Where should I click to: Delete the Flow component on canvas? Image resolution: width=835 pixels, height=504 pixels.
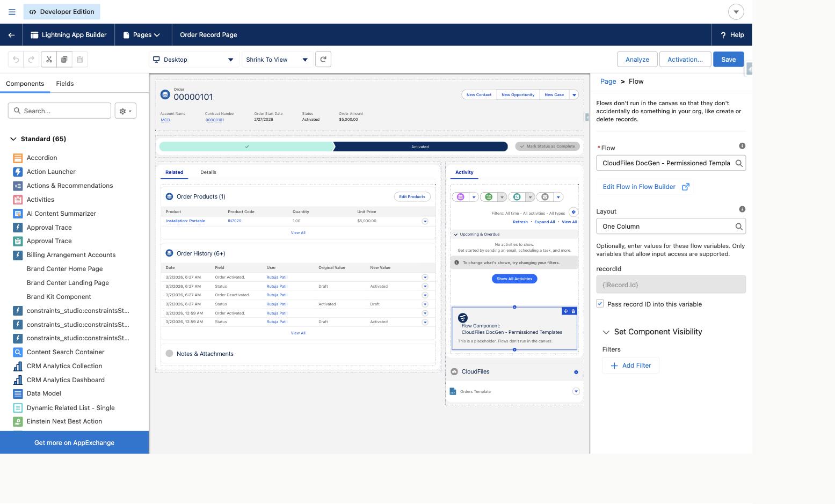tap(573, 311)
